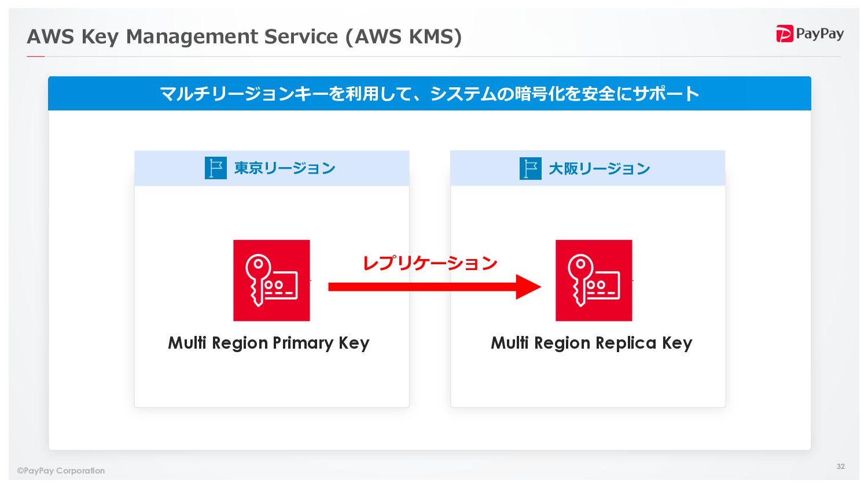Click the red PayPay logo mark

784,34
